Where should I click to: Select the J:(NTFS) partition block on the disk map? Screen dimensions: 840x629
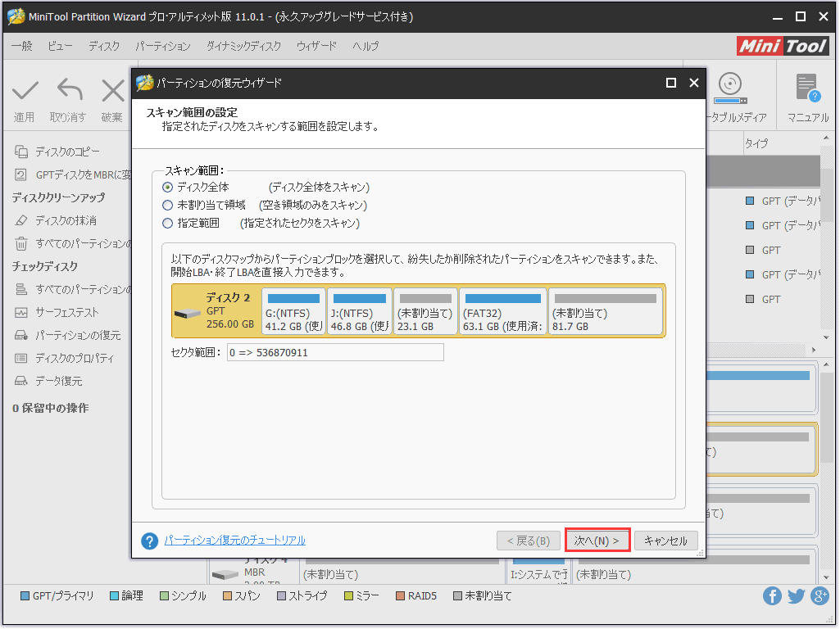pyautogui.click(x=358, y=311)
